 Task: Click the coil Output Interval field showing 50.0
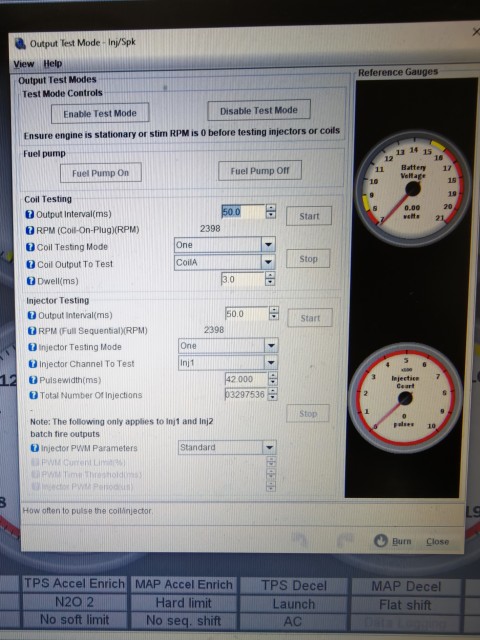click(243, 212)
